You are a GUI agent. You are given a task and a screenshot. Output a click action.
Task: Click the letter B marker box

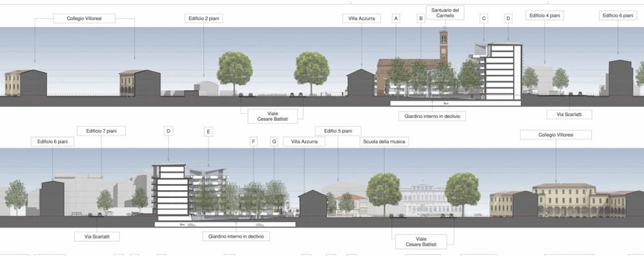pos(421,19)
